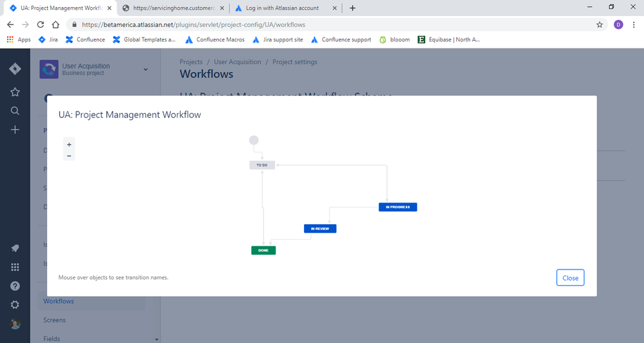The image size is (644, 343).
Task: Go to Projects breadcrumb link
Action: click(191, 62)
